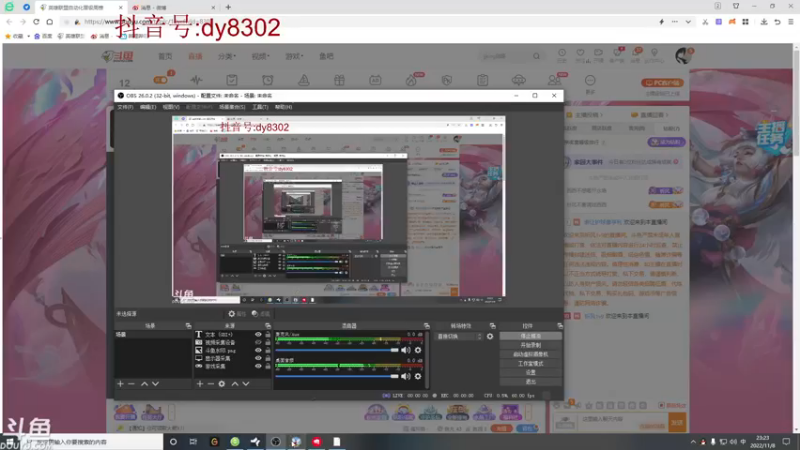
Task: Open the audio waveform icon in Douyu toolbar
Action: pyautogui.click(x=196, y=80)
